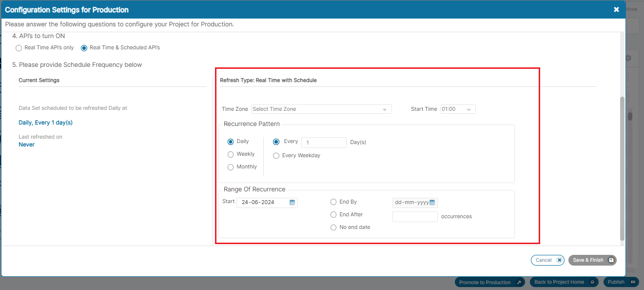
Task: Choose the Monthly recurrence pattern
Action: click(x=231, y=167)
